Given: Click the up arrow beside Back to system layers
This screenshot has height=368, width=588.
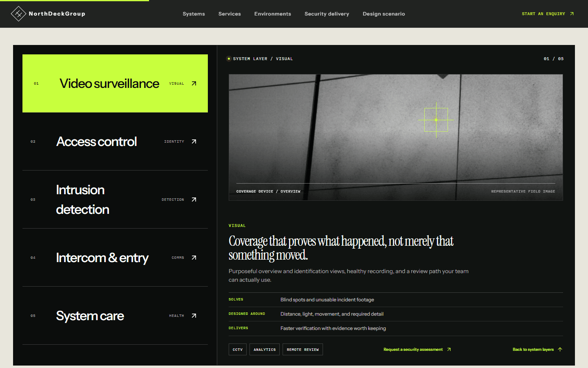Looking at the screenshot, I should 560,350.
